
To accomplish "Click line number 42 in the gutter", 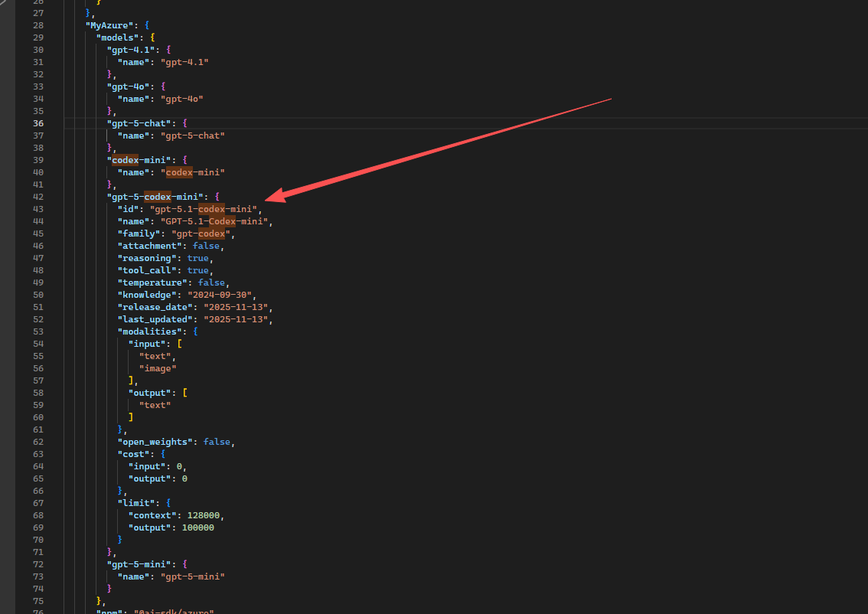I will coord(38,197).
